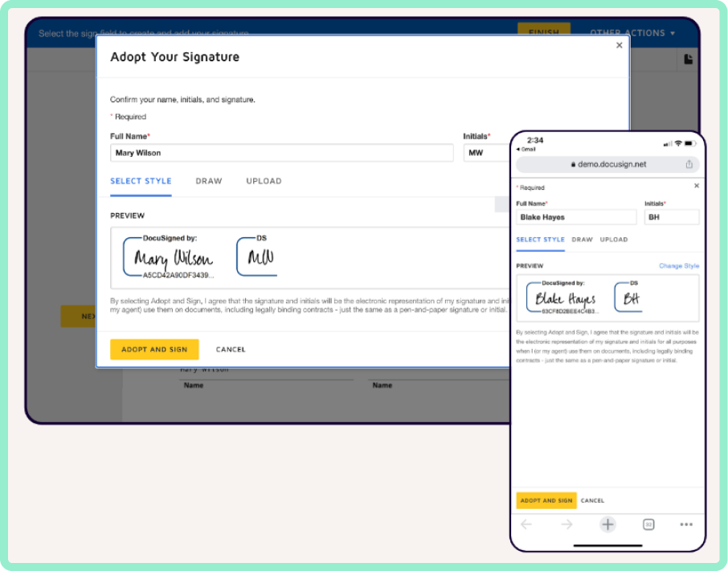The height and width of the screenshot is (571, 728).
Task: Tap the share icon in phone address bar
Action: [x=689, y=164]
